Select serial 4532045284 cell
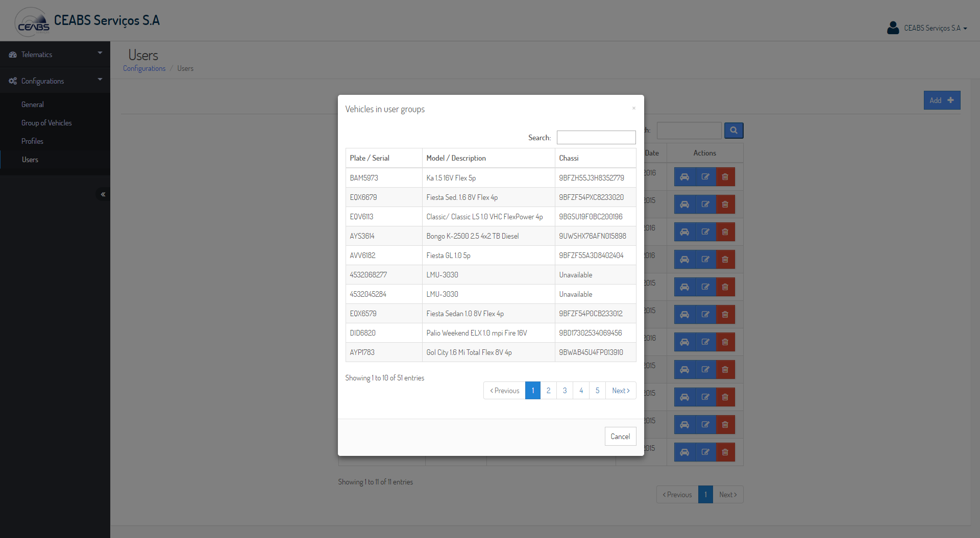This screenshot has width=980, height=538. click(x=384, y=294)
